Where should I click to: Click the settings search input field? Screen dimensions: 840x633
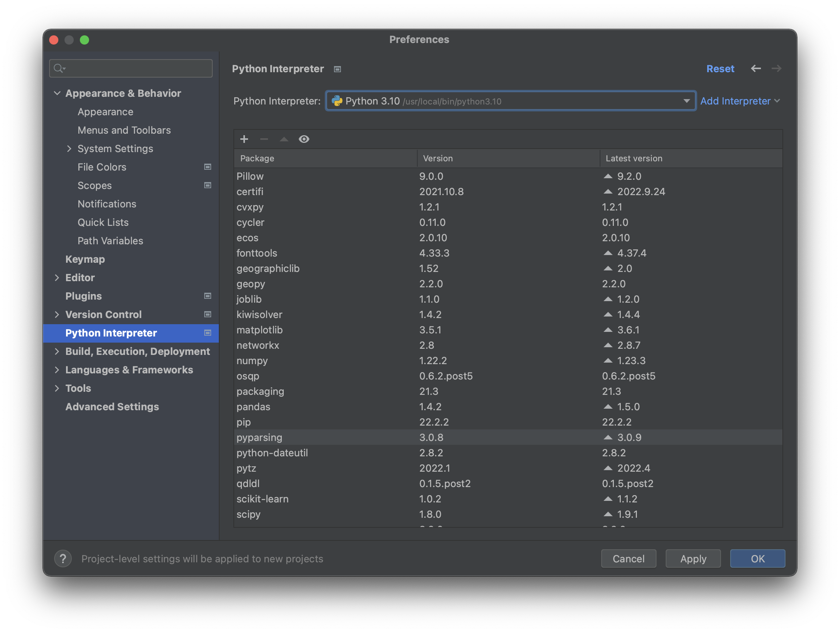pos(131,68)
